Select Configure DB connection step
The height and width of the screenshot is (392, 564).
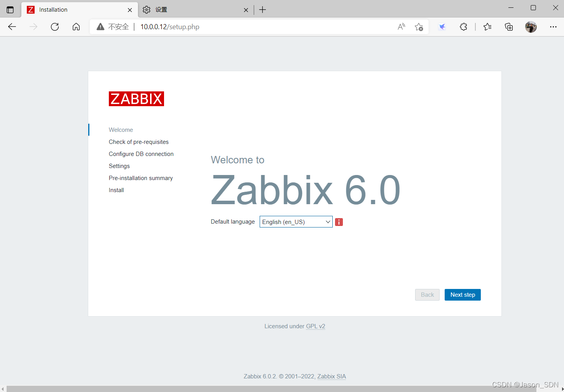[141, 154]
